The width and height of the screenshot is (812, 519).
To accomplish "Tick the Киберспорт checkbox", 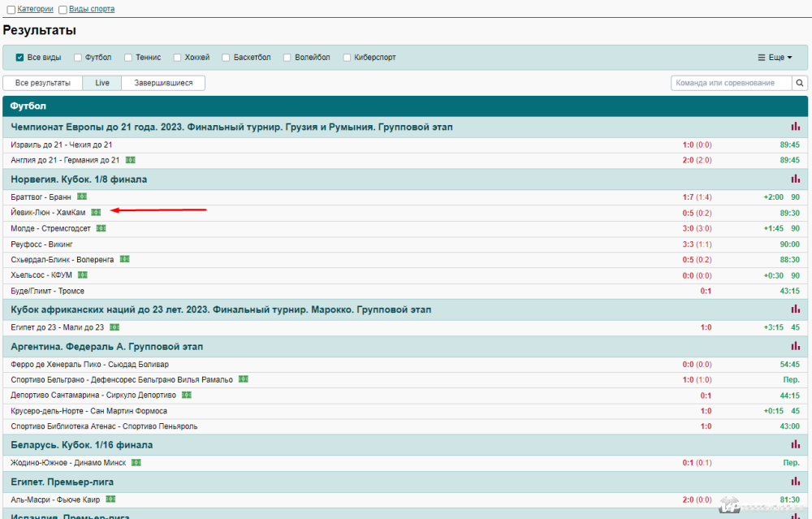I will tap(348, 58).
